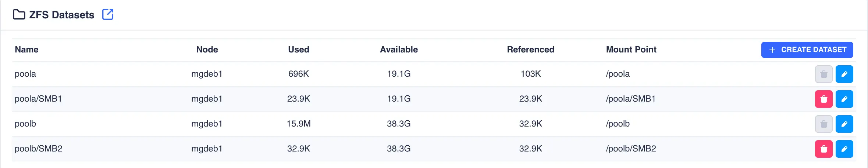Screen dimensions: 868x168
Task: Click the Available column header
Action: 399,50
